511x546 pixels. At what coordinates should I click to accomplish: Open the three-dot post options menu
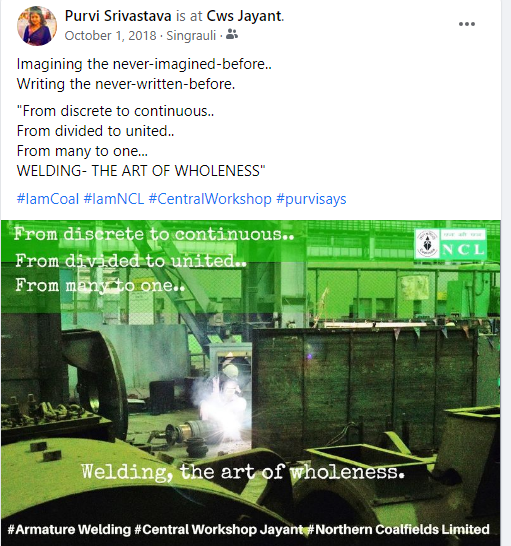pyautogui.click(x=467, y=24)
